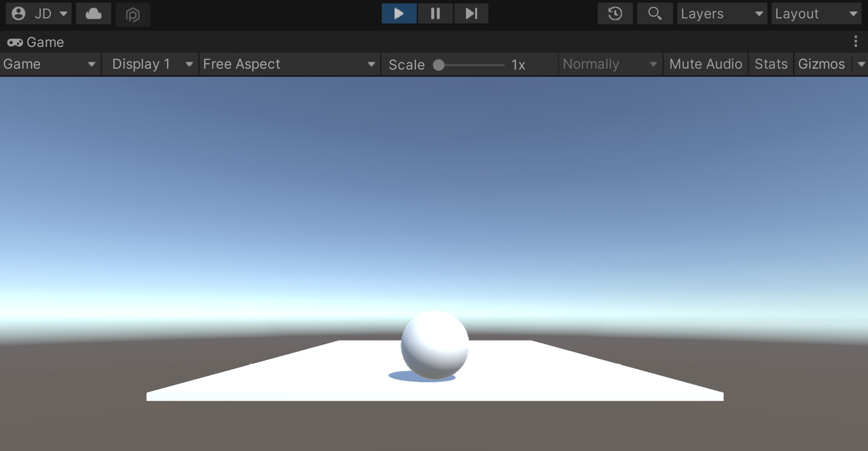Select the Game tab

35,42
